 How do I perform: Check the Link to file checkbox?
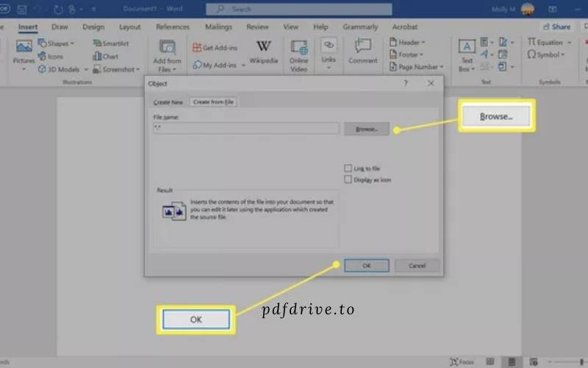pos(348,169)
